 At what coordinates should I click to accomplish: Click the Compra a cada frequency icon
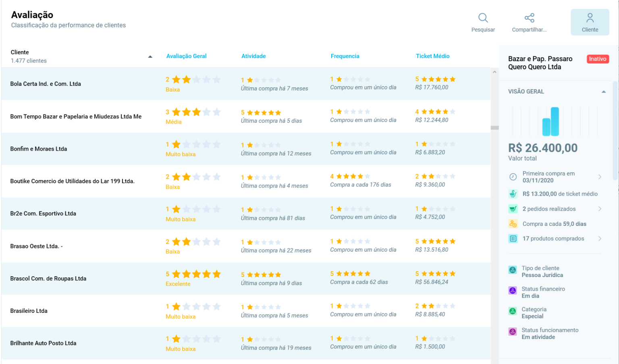pos(513,223)
